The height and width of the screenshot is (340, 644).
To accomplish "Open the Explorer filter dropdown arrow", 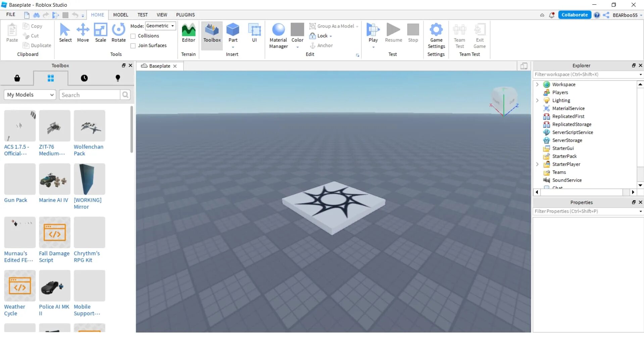I will tap(640, 75).
